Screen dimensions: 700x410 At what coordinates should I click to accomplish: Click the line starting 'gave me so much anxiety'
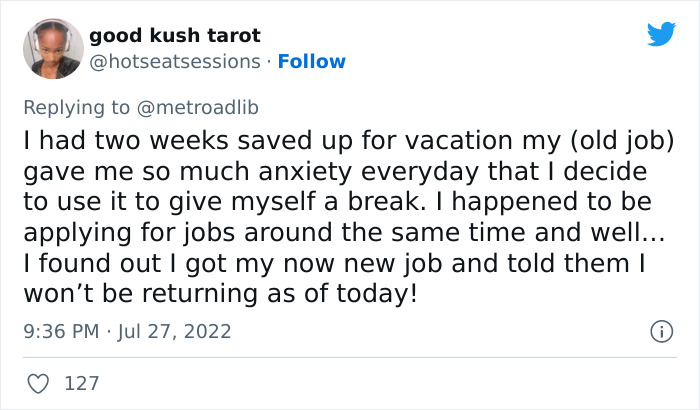click(x=330, y=173)
